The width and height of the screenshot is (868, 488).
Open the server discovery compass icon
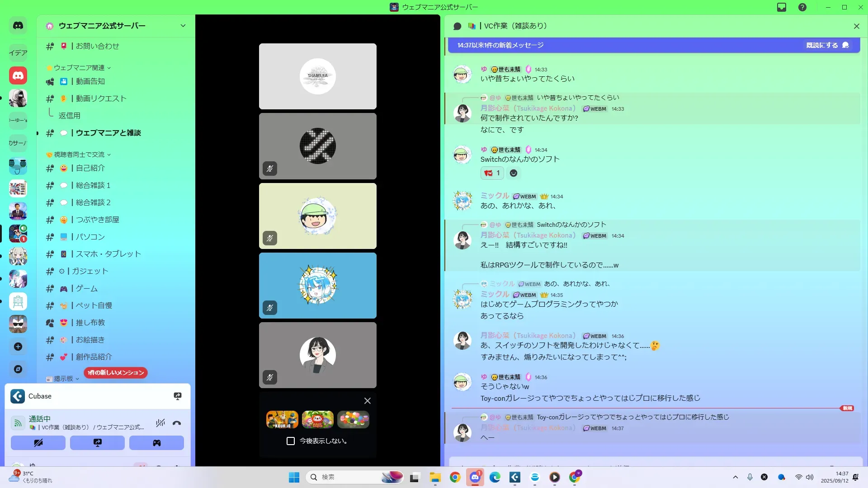click(x=18, y=369)
